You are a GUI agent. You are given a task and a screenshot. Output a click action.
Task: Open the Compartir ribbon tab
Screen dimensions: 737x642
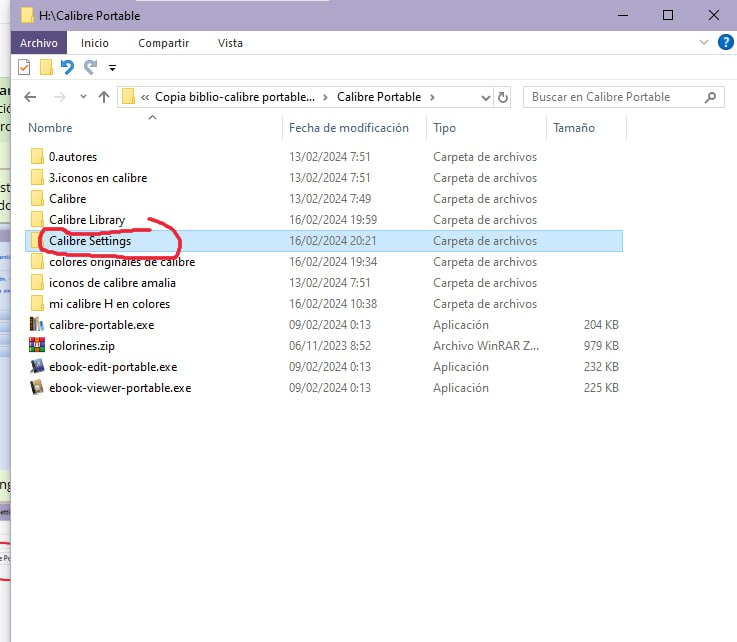pyautogui.click(x=164, y=43)
